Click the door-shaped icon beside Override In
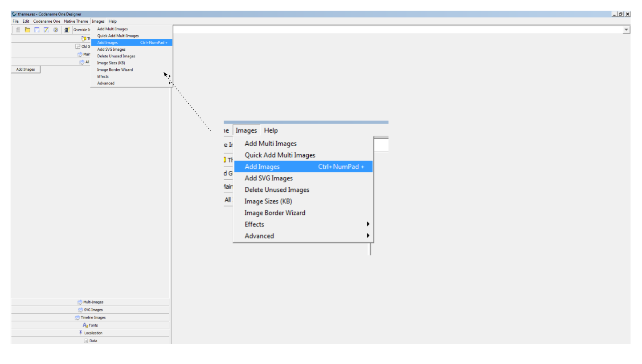The image size is (642, 364). (x=67, y=30)
